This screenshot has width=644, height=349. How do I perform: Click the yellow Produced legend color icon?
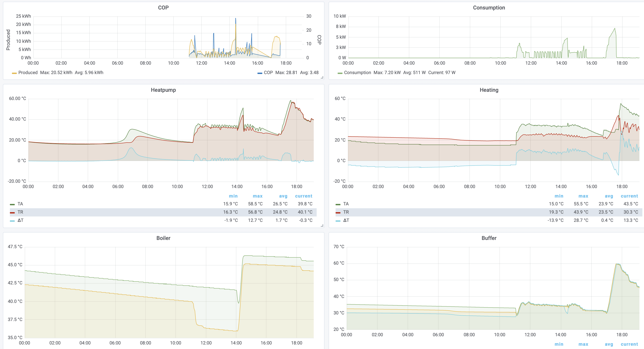pyautogui.click(x=14, y=73)
